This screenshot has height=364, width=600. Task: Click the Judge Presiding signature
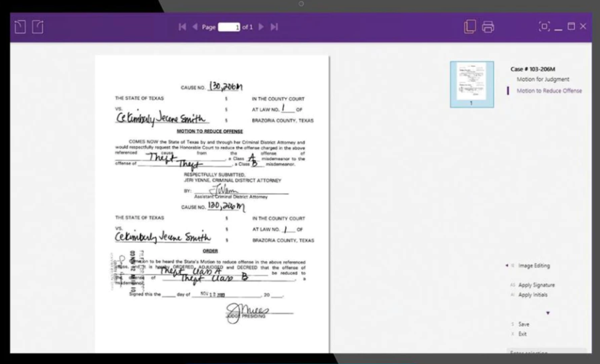[x=250, y=312]
